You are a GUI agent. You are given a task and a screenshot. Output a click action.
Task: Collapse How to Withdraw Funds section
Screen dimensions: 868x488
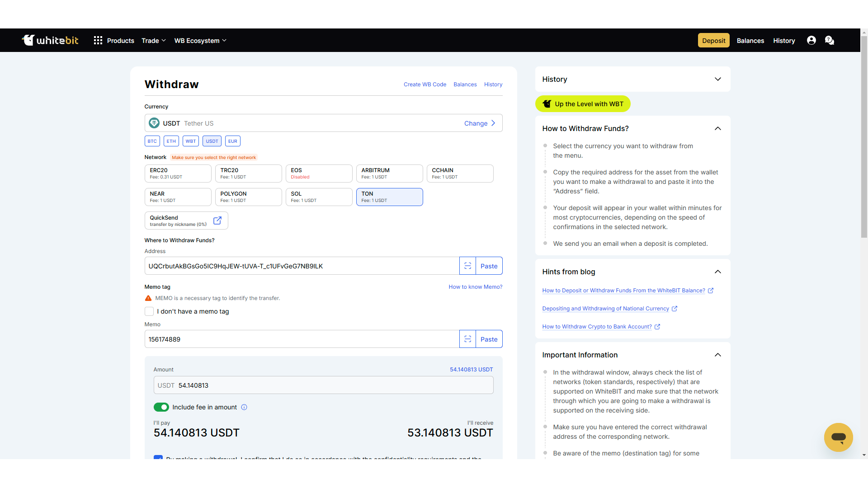pyautogui.click(x=718, y=128)
